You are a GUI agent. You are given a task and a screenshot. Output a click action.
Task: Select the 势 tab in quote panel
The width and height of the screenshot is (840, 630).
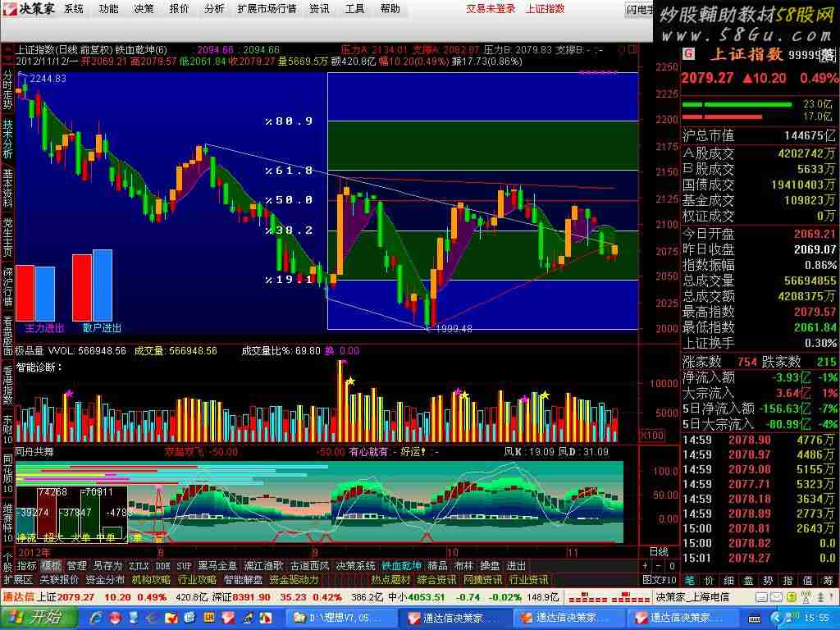click(x=768, y=580)
